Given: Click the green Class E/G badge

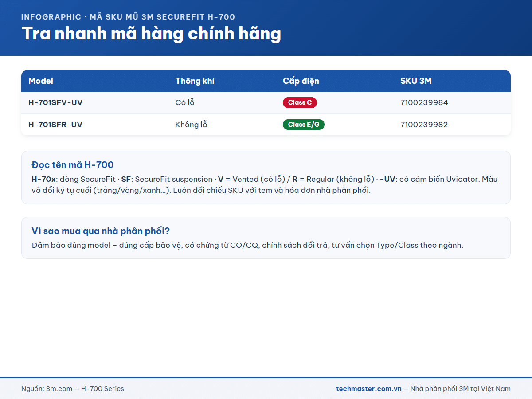Looking at the screenshot, I should 304,125.
